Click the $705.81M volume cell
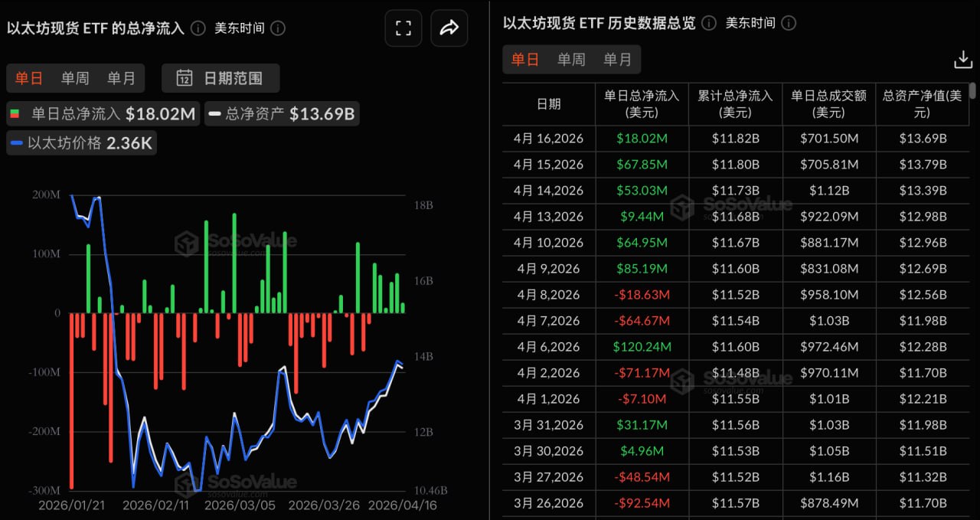This screenshot has height=520, width=980. [828, 165]
